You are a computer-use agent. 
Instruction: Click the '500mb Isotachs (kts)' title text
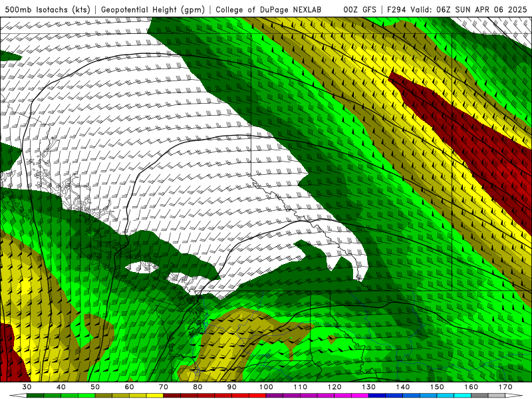coord(47,9)
